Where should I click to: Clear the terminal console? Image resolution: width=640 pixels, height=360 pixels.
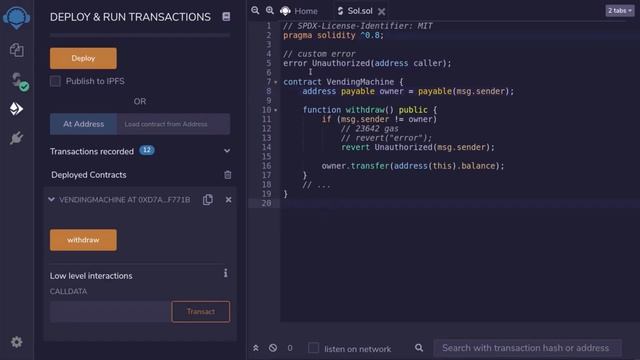[273, 348]
